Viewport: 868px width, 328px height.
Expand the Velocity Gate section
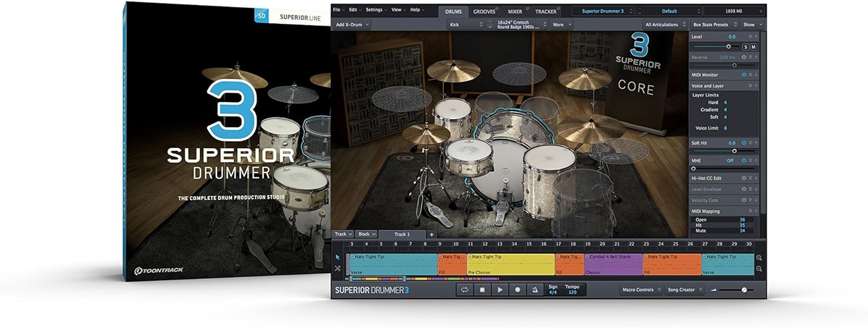coord(756,200)
